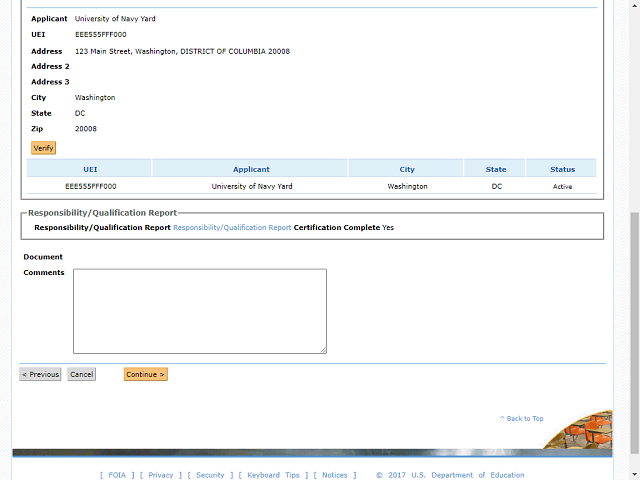Screen dimensions: 640x480
Task: Select University of Navy Yard table cell
Action: coord(252,186)
